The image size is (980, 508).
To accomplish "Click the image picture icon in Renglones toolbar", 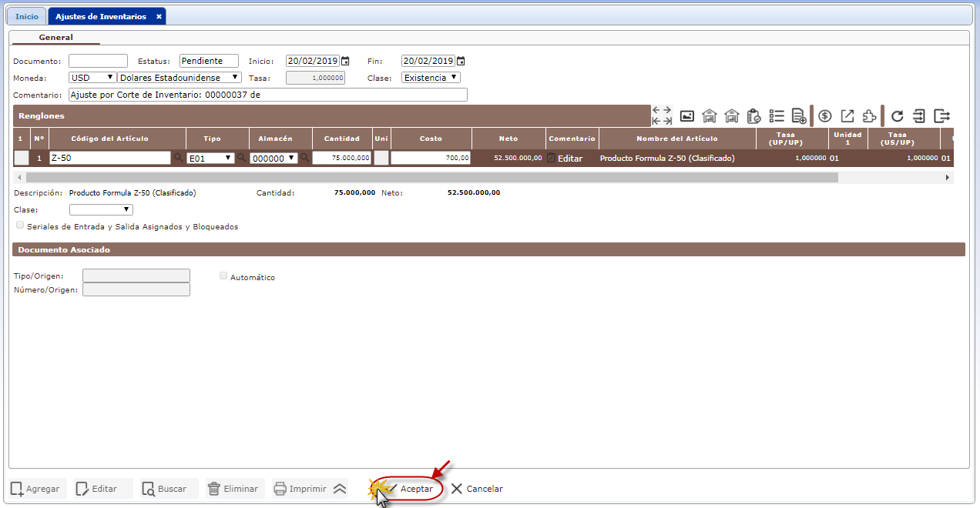I will tap(687, 116).
